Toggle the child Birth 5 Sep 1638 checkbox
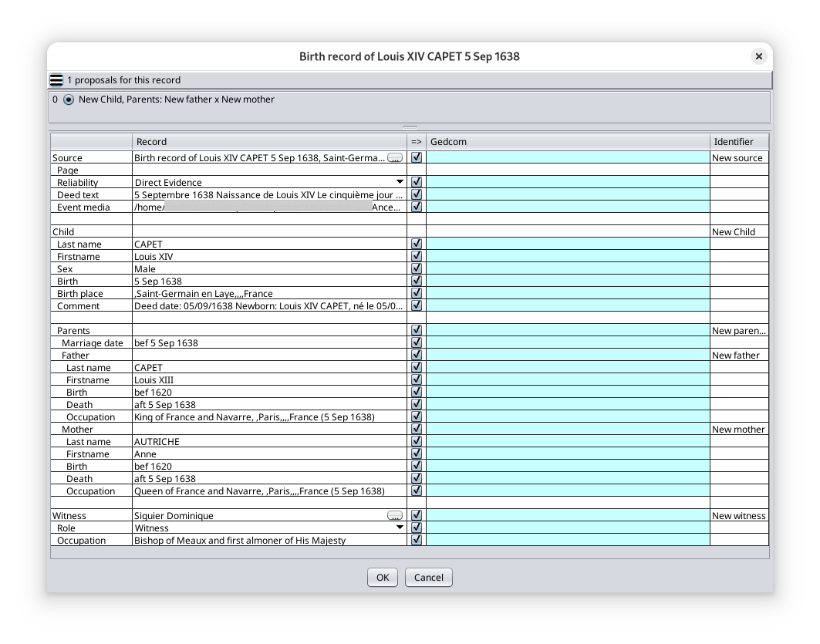The width and height of the screenshot is (820, 644). tap(417, 281)
